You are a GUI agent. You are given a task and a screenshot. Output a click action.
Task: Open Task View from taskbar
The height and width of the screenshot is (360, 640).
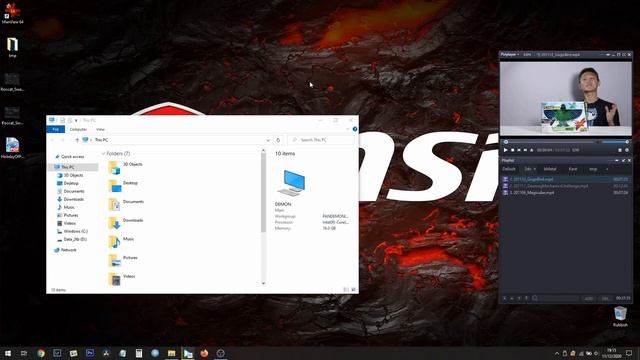coord(24,353)
